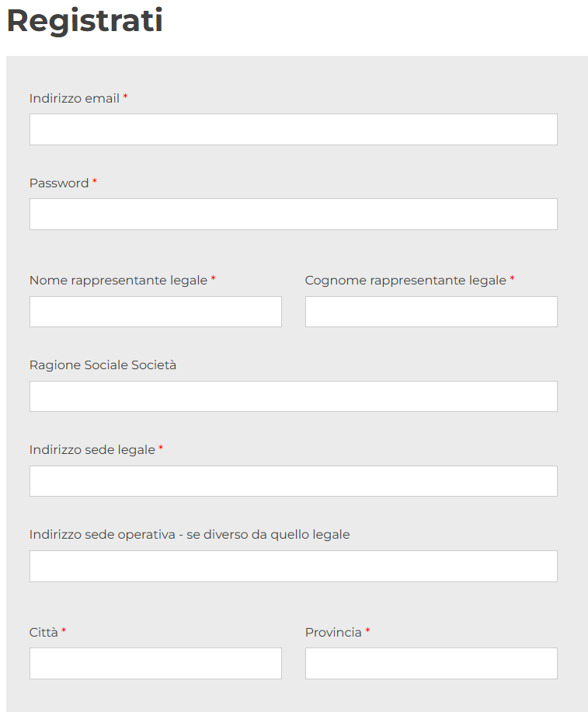This screenshot has width=588, height=712.
Task: Click the "Registrati" page heading
Action: [85, 21]
